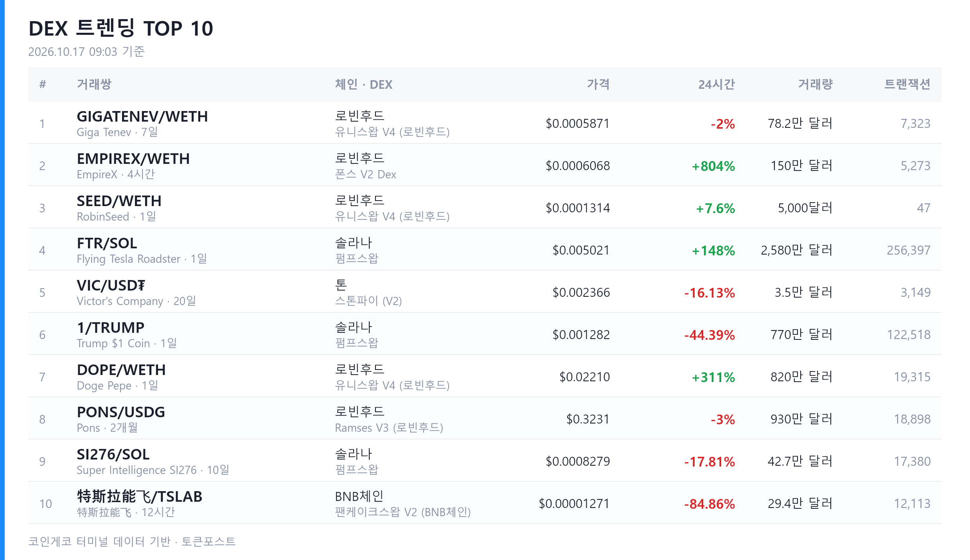
Task: Click the transaction count 256,397
Action: (x=909, y=250)
